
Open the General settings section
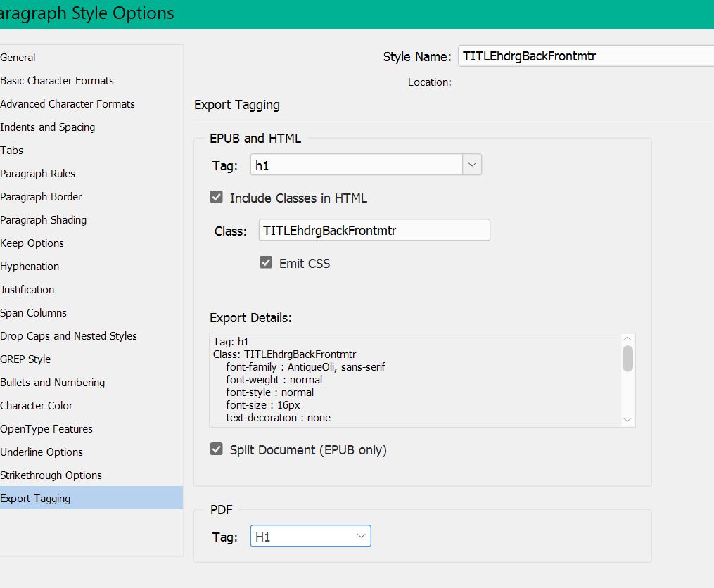click(x=91, y=58)
